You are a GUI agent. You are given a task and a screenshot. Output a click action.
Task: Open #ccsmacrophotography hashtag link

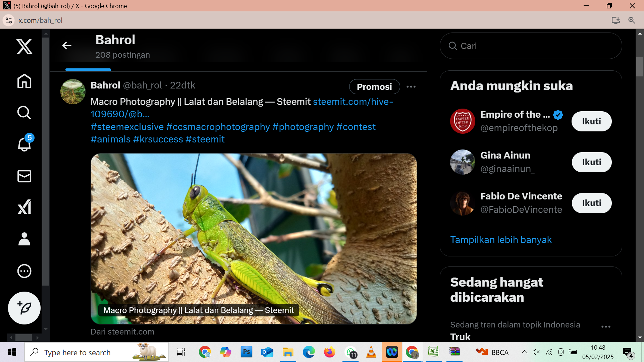tap(218, 127)
